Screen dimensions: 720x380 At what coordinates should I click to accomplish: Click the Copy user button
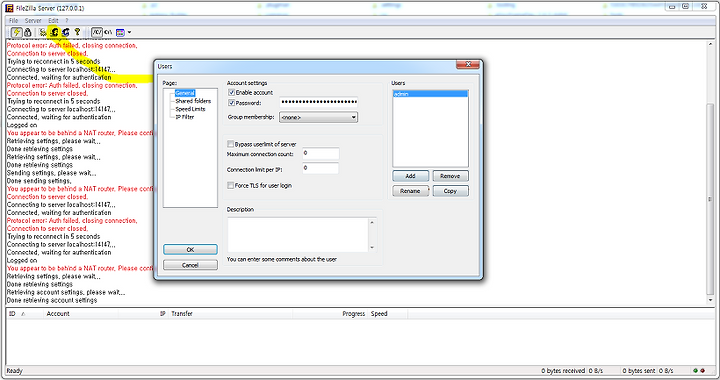tap(450, 191)
